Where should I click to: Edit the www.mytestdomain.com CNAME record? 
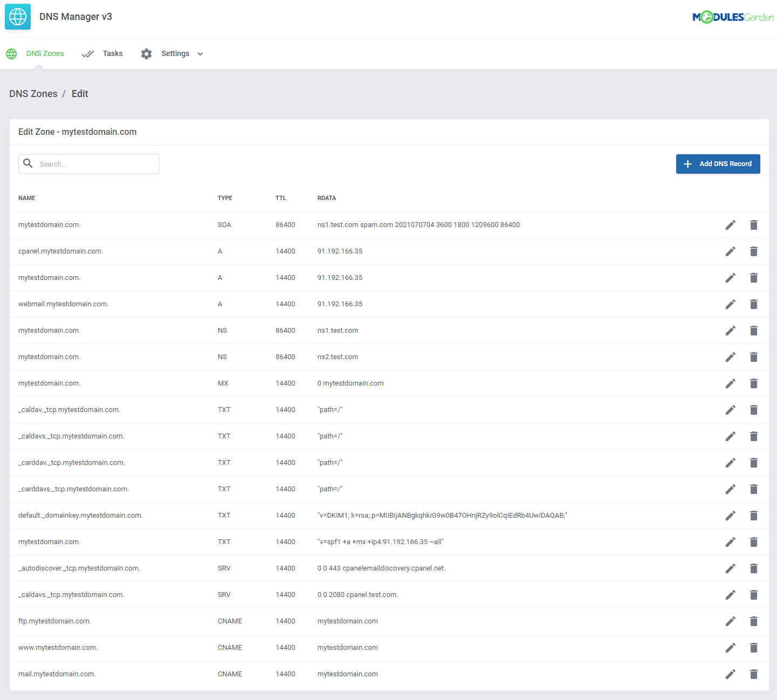point(731,648)
